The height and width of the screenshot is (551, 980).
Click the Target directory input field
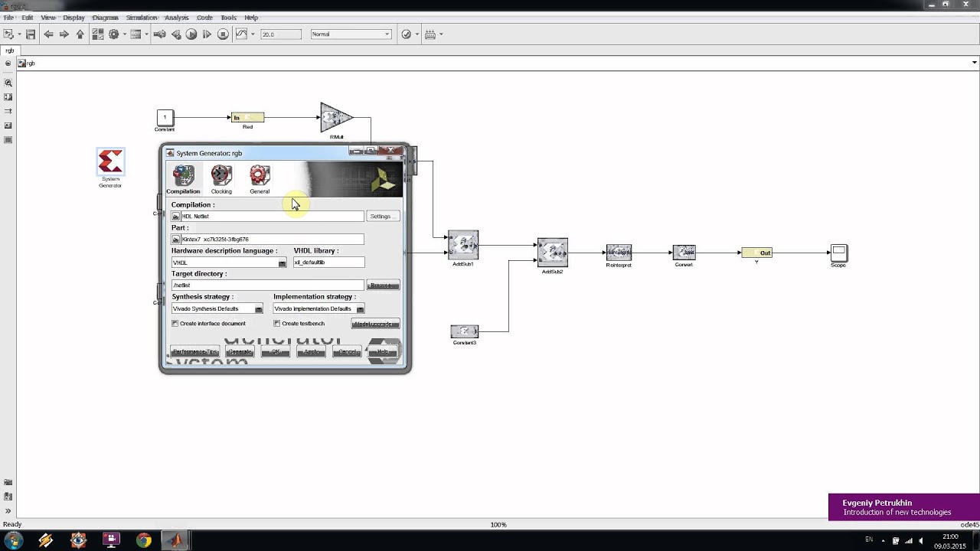click(268, 285)
